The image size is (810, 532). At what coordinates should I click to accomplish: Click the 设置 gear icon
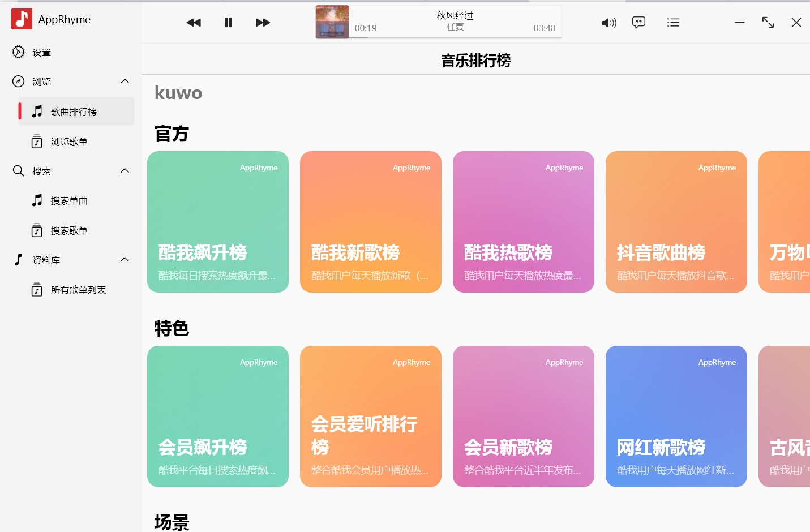19,52
